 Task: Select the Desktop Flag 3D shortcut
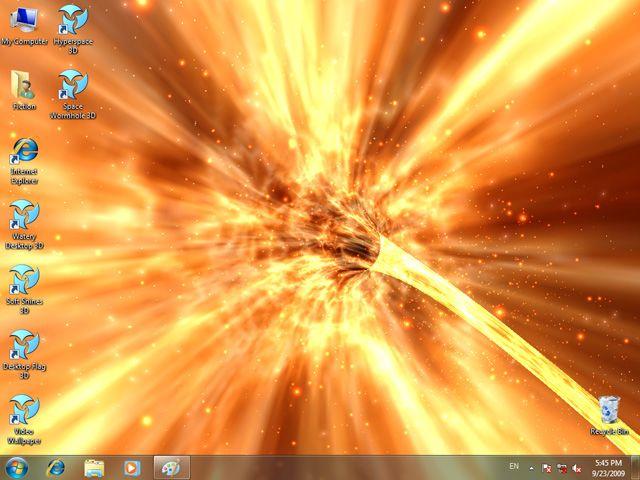click(24, 354)
